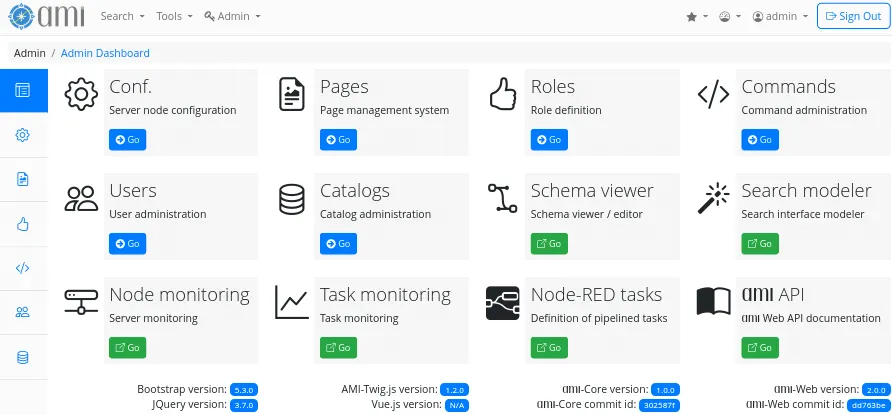The height and width of the screenshot is (415, 892).
Task: Click the catalogs database icon in sidebar
Action: [22, 357]
